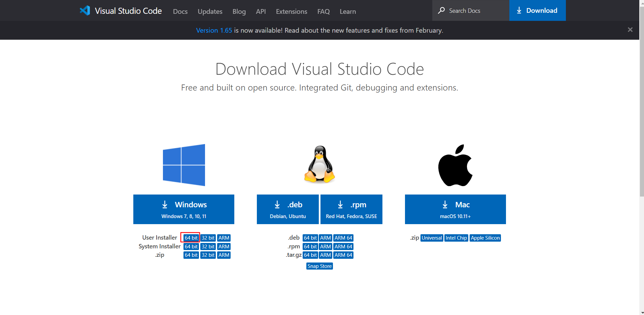Download Windows System Installer ARM

pyautogui.click(x=224, y=246)
